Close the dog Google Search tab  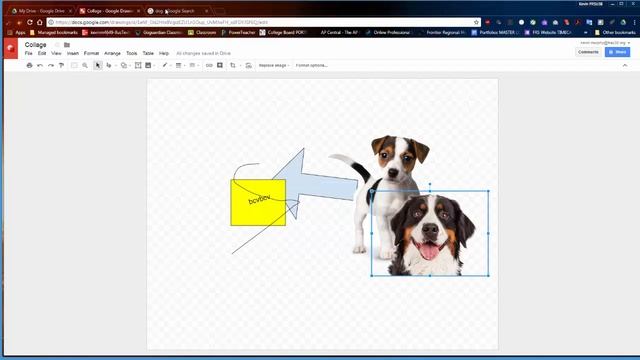pyautogui.click(x=207, y=11)
